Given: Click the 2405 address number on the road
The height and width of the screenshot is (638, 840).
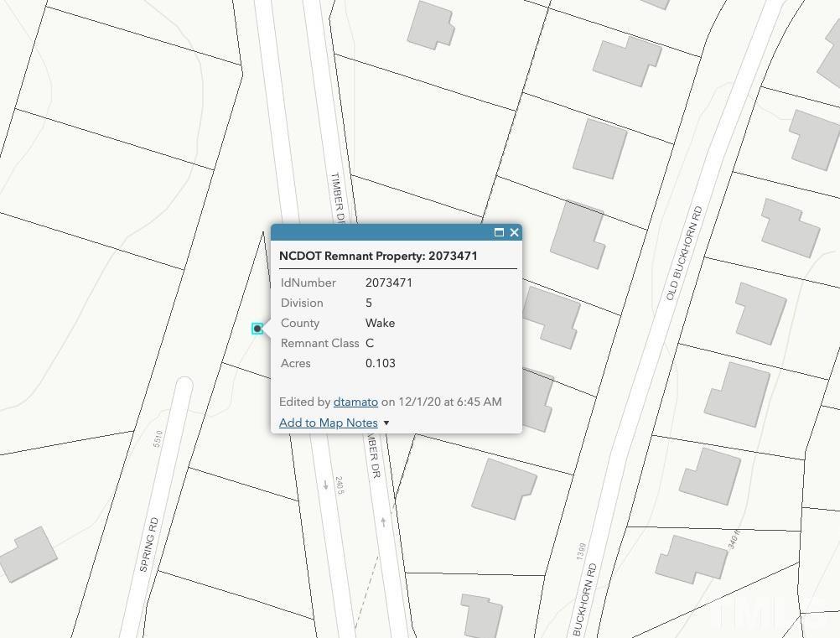Looking at the screenshot, I should (340, 485).
